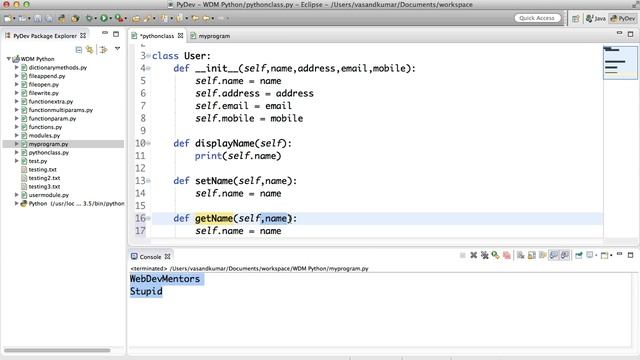Click the External Tools run icon
This screenshot has width=640, height=360.
point(118,18)
